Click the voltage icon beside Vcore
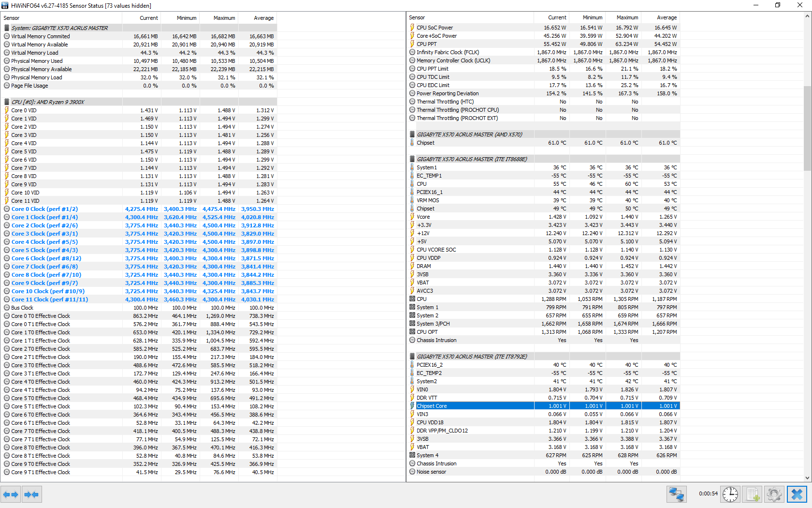Image resolution: width=812 pixels, height=508 pixels. [x=412, y=217]
